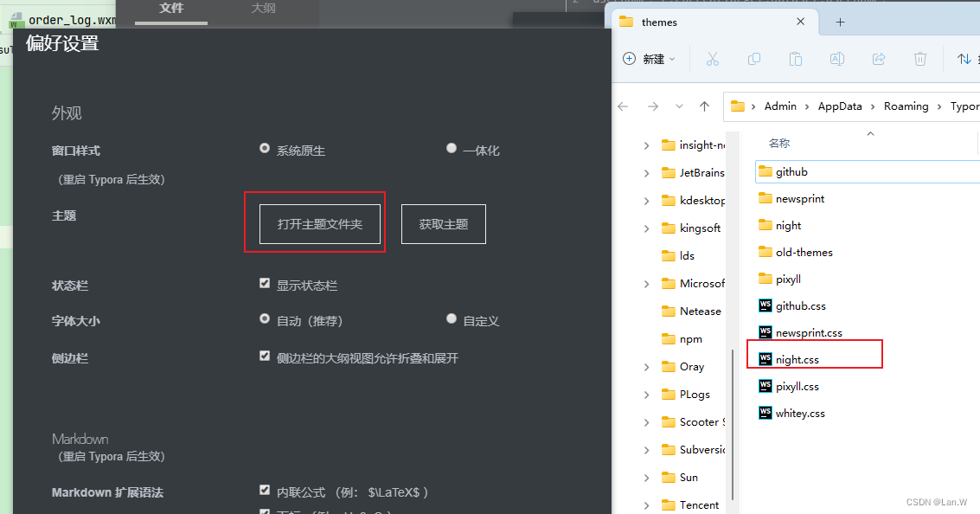Click Delete trash icon in Explorer toolbar
The width and height of the screenshot is (980, 514).
point(920,59)
